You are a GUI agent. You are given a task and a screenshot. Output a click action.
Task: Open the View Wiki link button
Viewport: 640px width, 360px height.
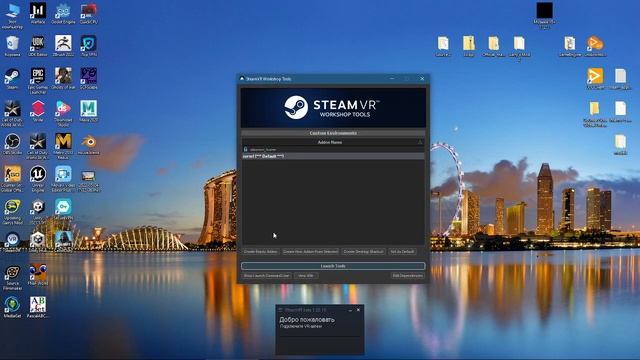coord(305,276)
